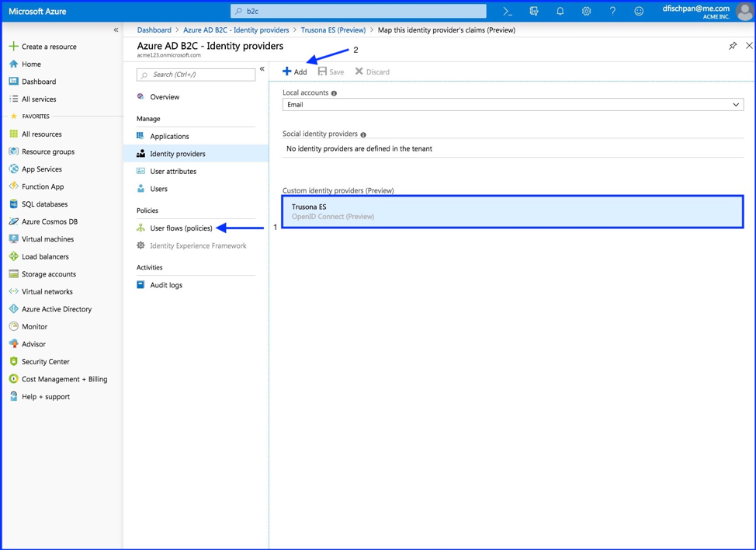Open Cloud Shell icon in top bar
Image resolution: width=756 pixels, height=550 pixels.
507,11
